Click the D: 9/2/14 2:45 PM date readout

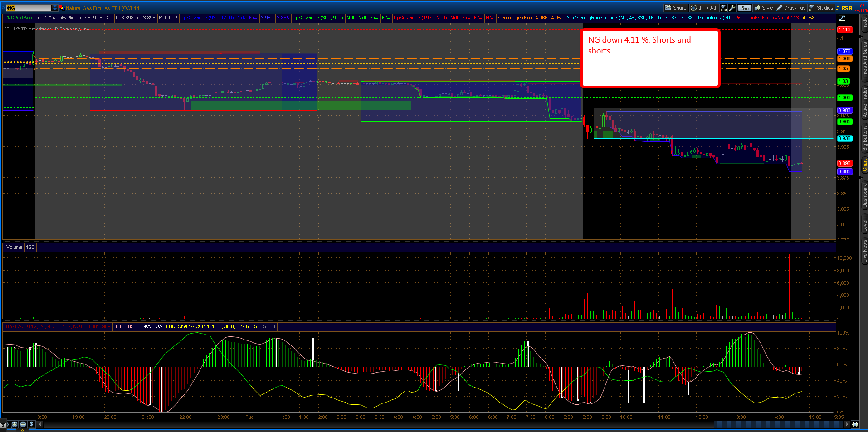click(54, 18)
